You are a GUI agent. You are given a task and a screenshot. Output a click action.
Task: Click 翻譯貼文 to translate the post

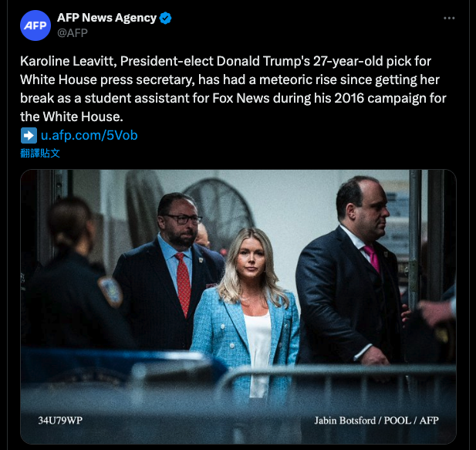[x=40, y=153]
